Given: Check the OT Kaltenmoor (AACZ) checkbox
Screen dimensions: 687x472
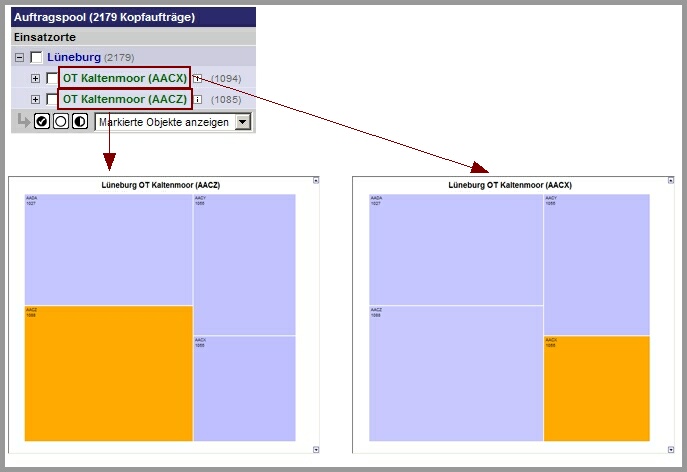Looking at the screenshot, I should 52,100.
